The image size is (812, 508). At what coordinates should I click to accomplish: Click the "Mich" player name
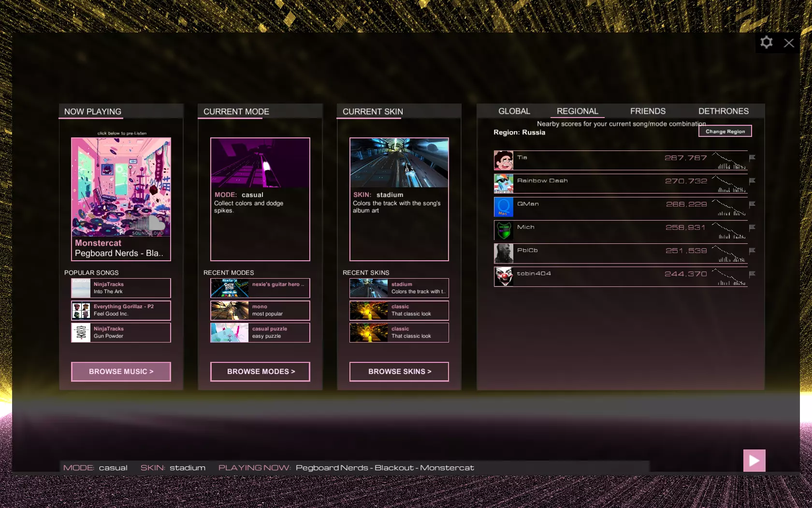pos(526,227)
